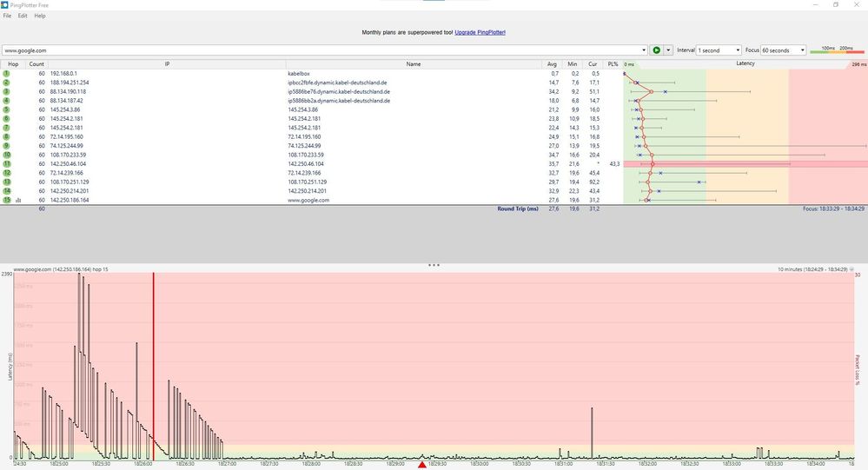Select the hop 15 green circle icon
The image size is (868, 470).
tap(7, 200)
